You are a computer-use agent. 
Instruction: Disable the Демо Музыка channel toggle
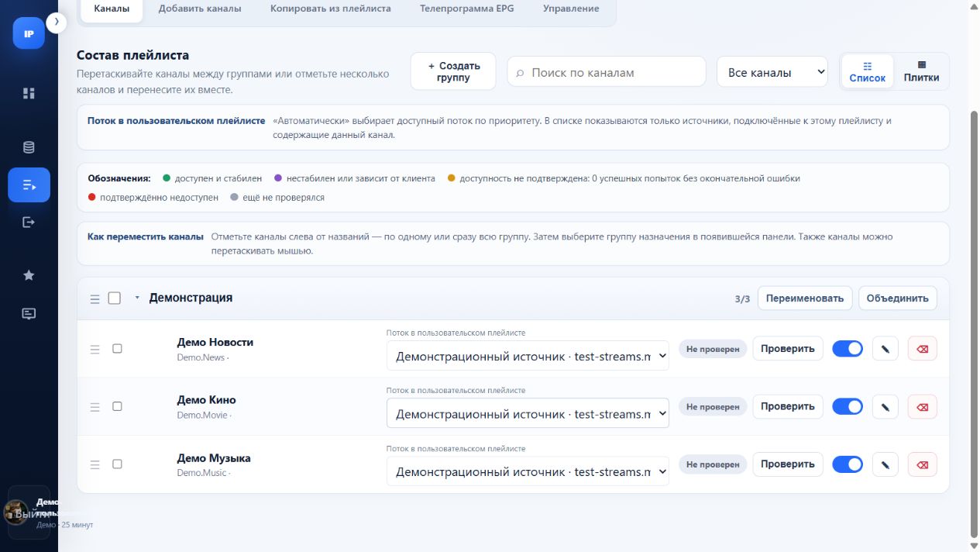(x=848, y=464)
